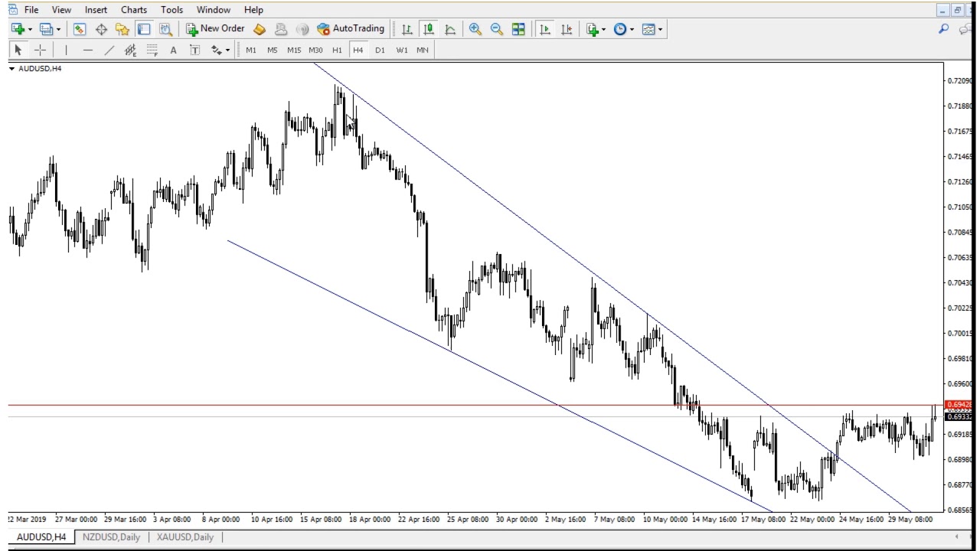Select the Crosshair tool
Screen dimensions: 980x551
[41, 50]
